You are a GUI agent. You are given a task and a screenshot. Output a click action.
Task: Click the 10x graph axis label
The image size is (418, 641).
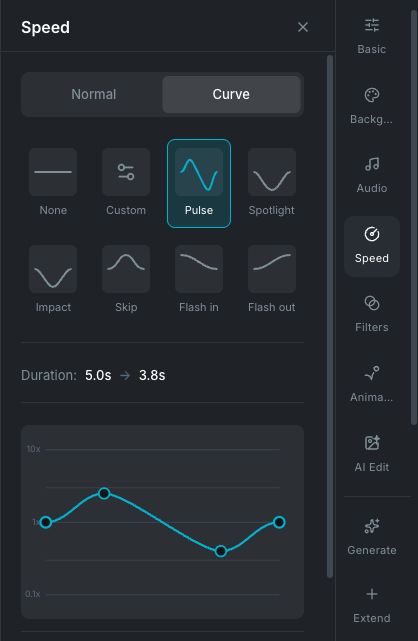[34, 449]
